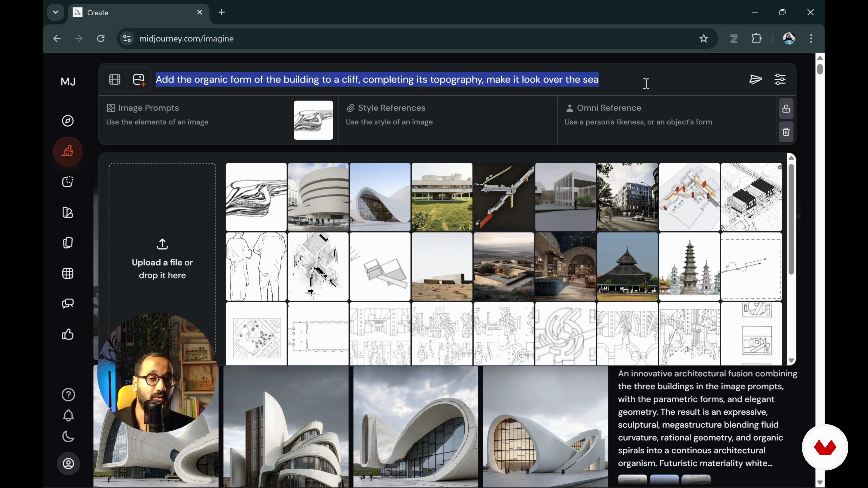Toggle the add-image panel button near prompt
The height and width of the screenshot is (488, 868).
[139, 80]
